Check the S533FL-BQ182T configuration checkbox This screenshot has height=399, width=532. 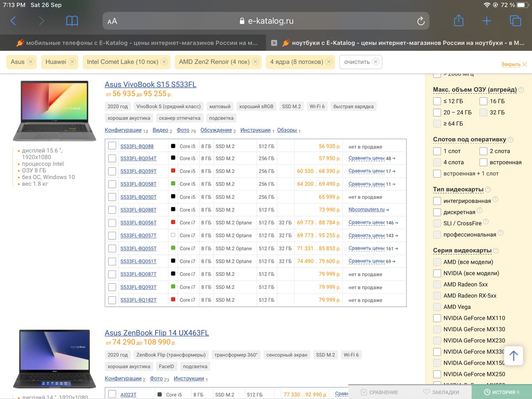coord(112,300)
